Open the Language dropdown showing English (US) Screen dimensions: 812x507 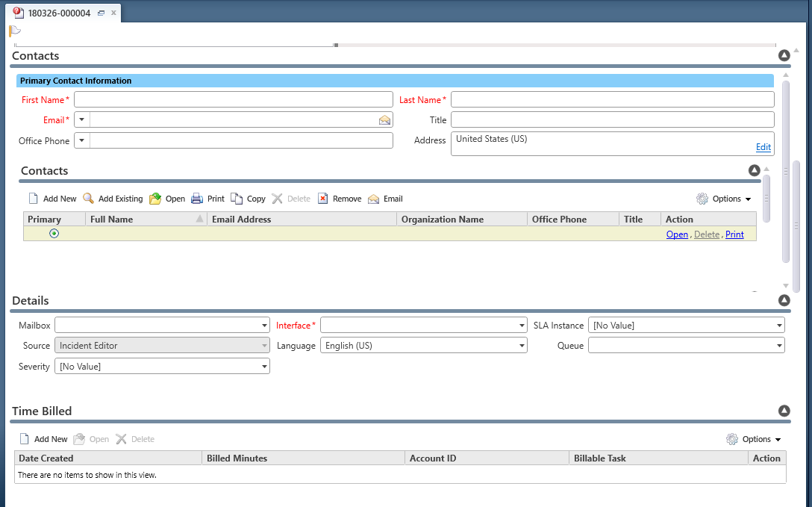click(424, 346)
